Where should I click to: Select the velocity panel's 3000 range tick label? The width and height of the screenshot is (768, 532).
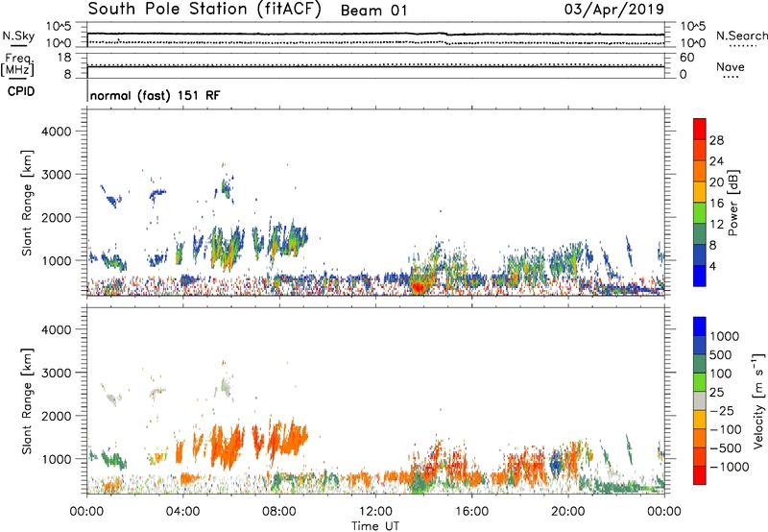coord(56,373)
